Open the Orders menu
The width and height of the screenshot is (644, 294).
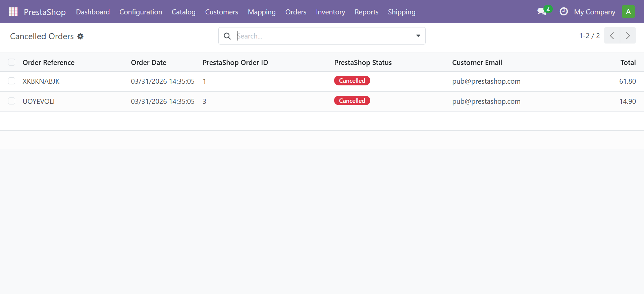296,12
